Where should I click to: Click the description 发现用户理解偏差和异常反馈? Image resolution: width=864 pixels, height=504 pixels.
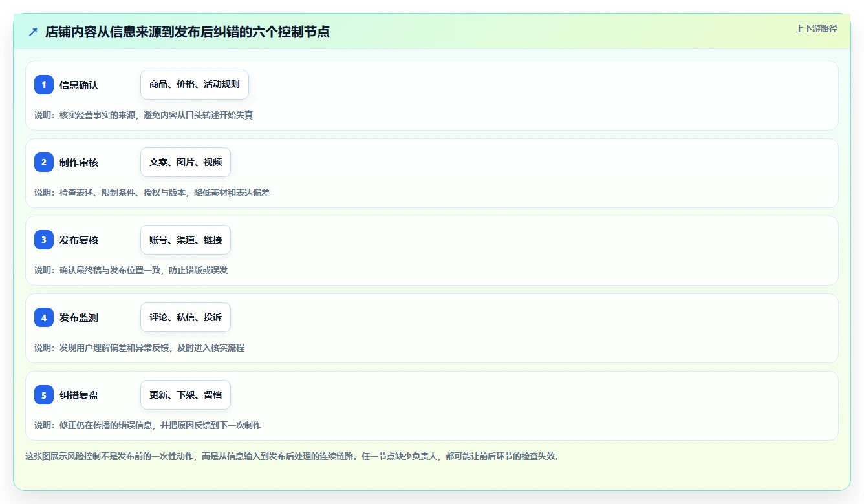114,348
